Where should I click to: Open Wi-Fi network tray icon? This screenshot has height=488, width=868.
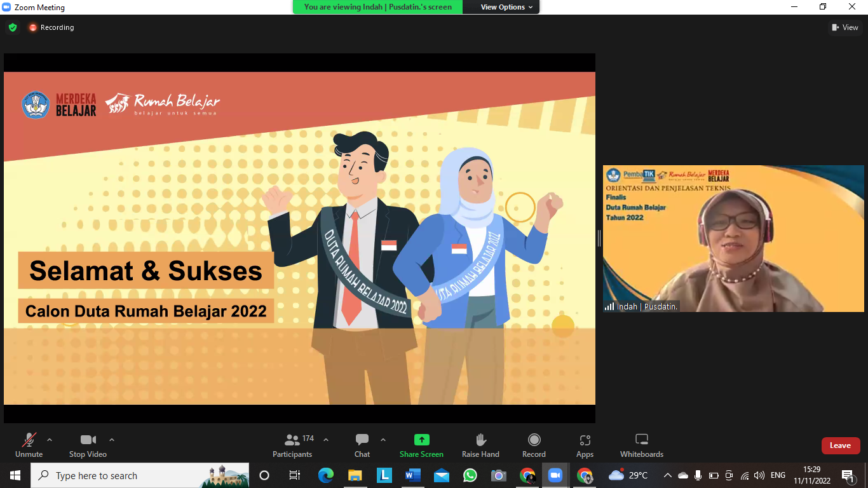click(x=745, y=475)
